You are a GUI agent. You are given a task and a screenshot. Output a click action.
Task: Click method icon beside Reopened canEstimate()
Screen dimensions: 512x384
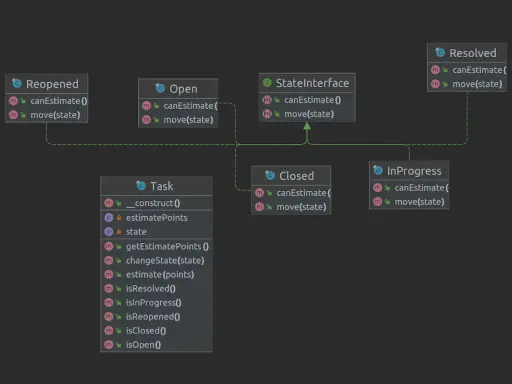pos(13,101)
